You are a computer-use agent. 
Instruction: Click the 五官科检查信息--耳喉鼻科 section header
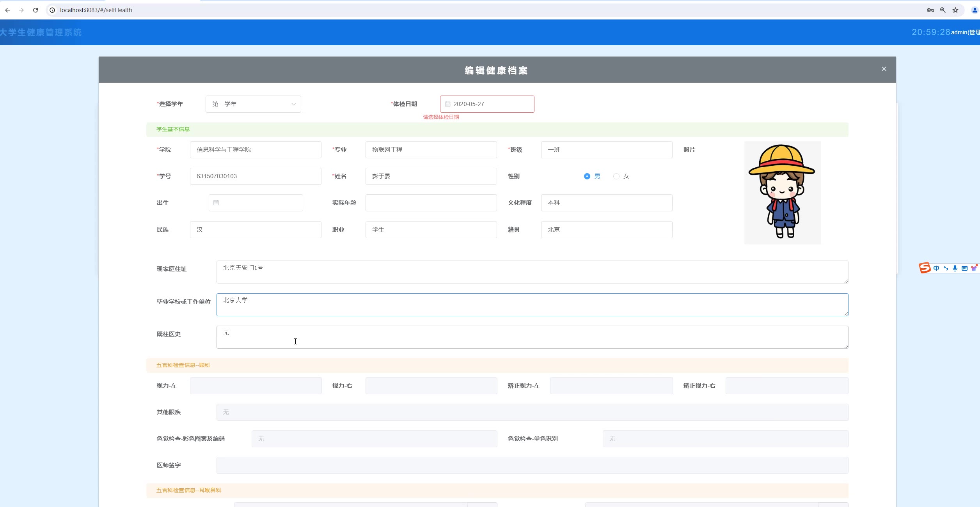click(497, 491)
